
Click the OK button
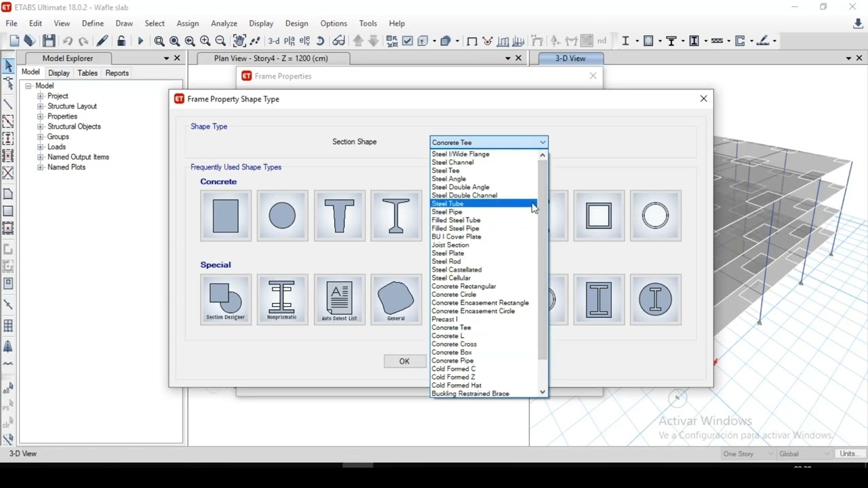(405, 361)
